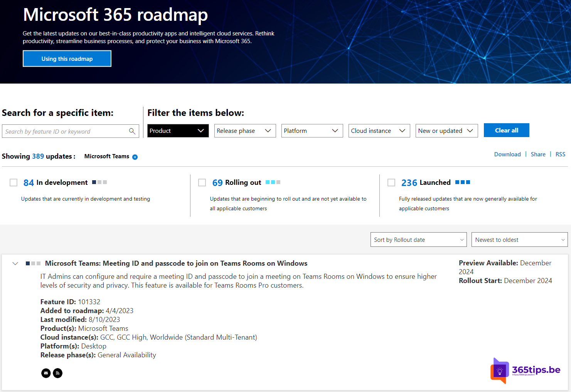Click the RSS link
This screenshot has width=571, height=392.
[561, 154]
